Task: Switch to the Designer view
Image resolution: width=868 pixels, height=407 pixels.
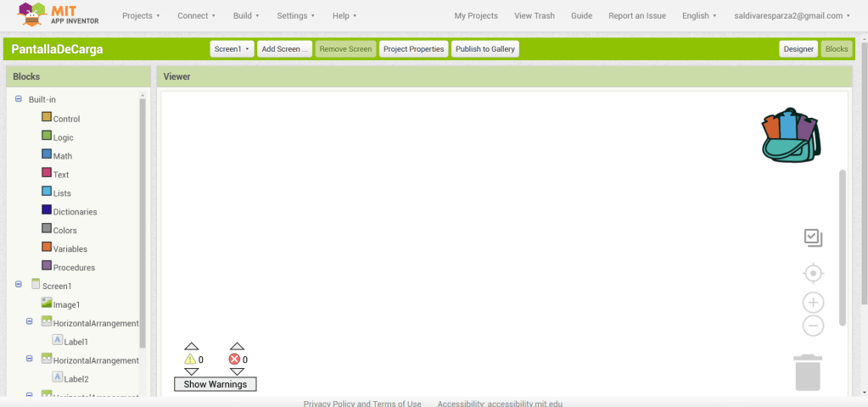Action: (798, 49)
